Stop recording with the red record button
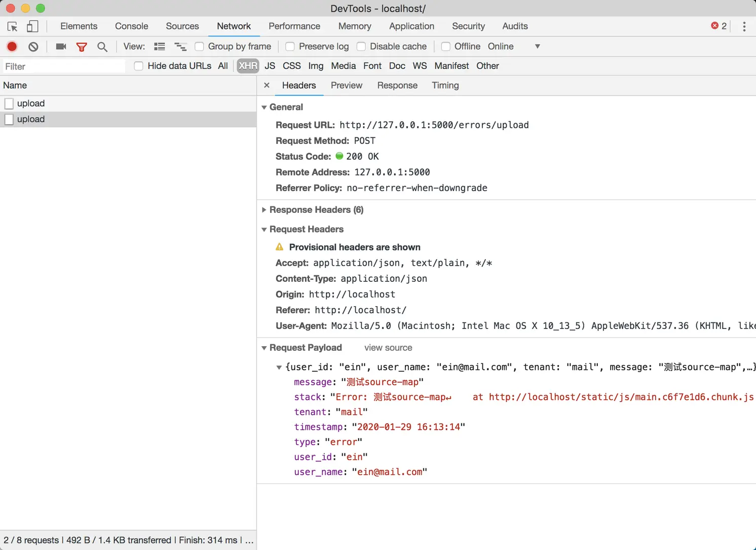The width and height of the screenshot is (756, 550). (12, 47)
